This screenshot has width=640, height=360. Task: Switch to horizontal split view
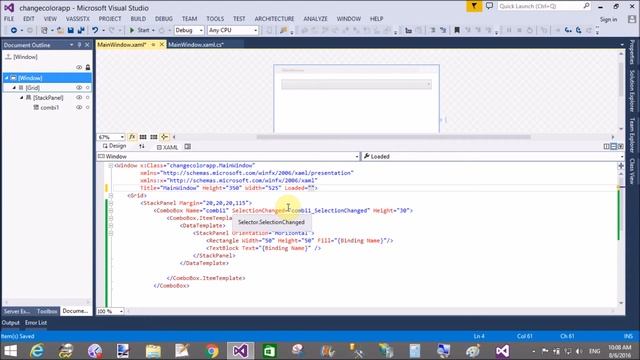pyautogui.click(x=613, y=147)
